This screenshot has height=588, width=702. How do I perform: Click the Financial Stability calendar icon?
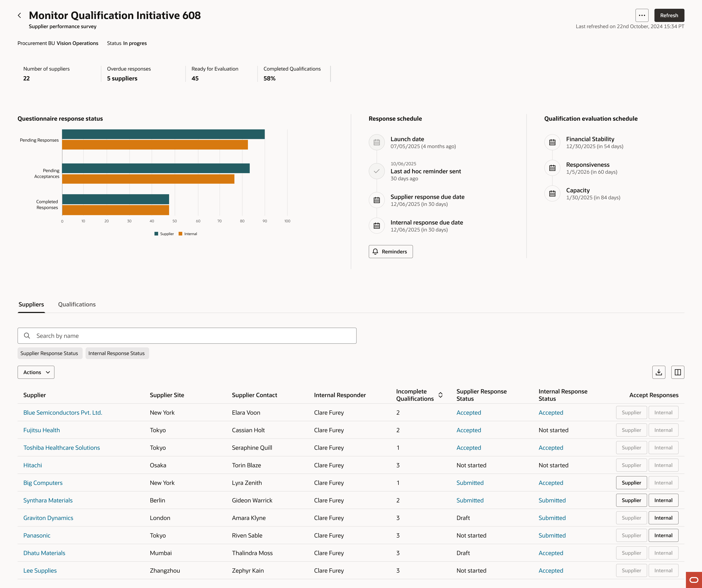[x=552, y=142]
